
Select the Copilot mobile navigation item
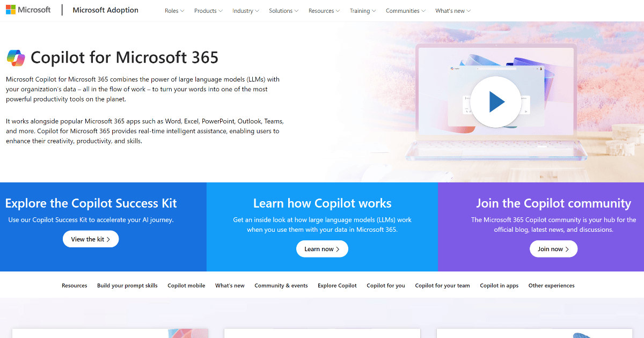tap(186, 285)
